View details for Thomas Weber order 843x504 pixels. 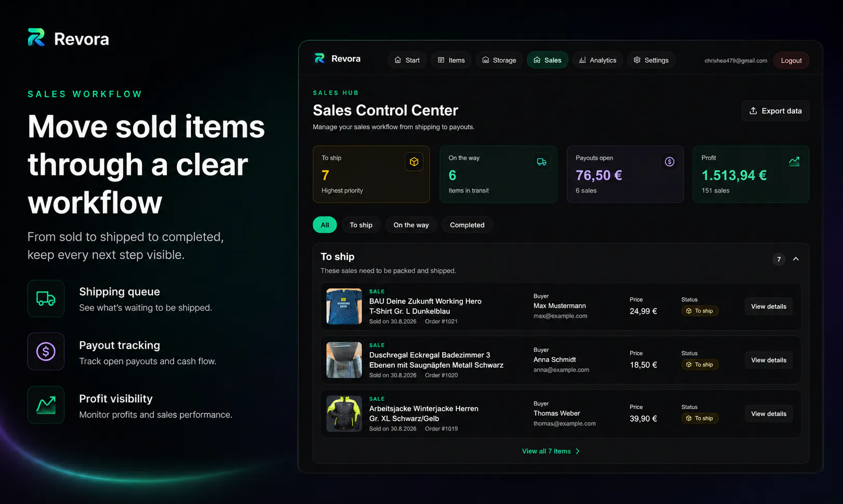[769, 414]
